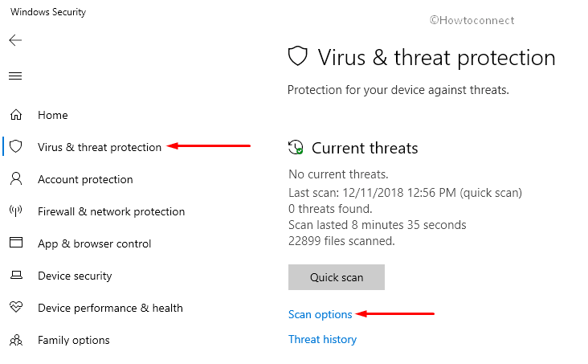Click the heart health monitor icon

[16, 307]
